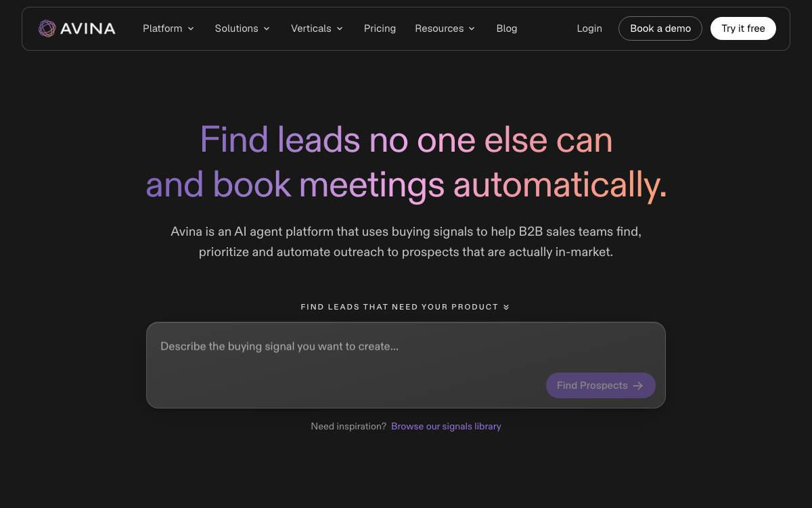Click the Find Prospects button
The width and height of the screenshot is (812, 508).
point(601,385)
